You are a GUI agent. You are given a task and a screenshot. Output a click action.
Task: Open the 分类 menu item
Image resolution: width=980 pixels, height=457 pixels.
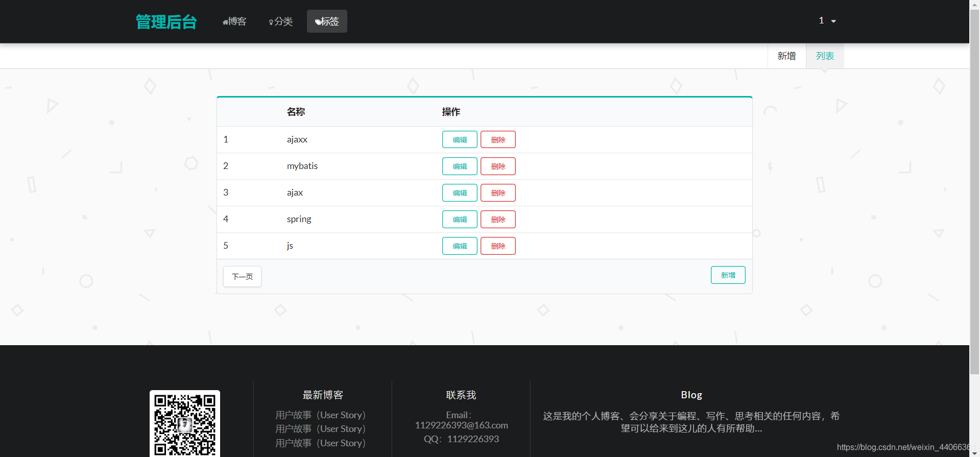click(x=281, y=21)
